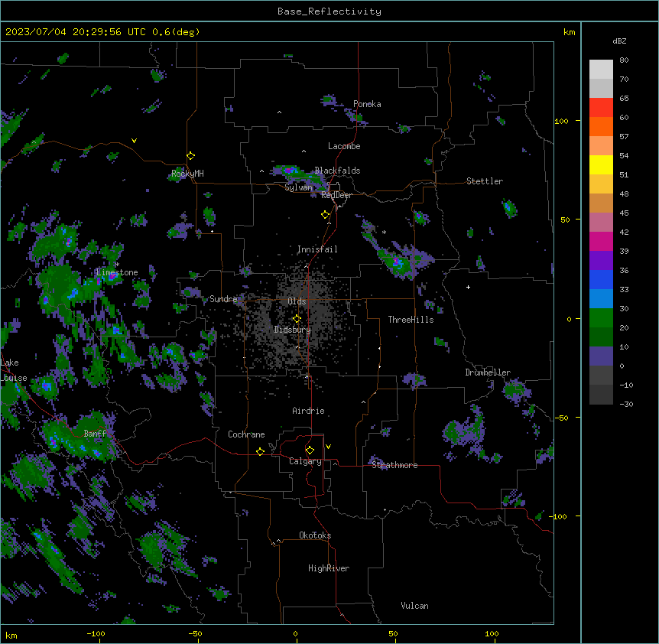This screenshot has height=644, width=659.
Task: Click the Drumheller label
Action: click(x=488, y=372)
